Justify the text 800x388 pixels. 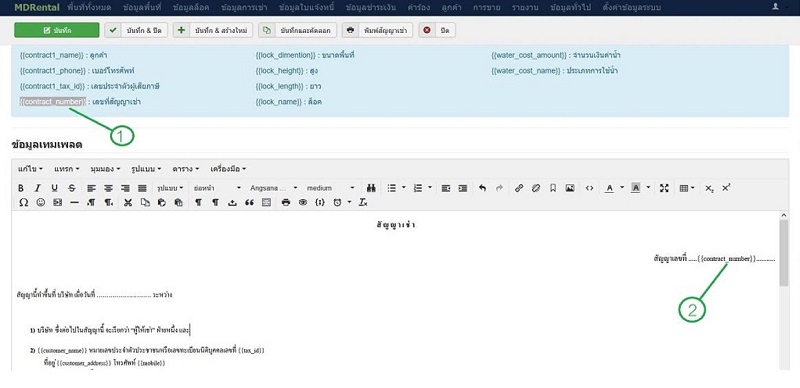(x=142, y=188)
